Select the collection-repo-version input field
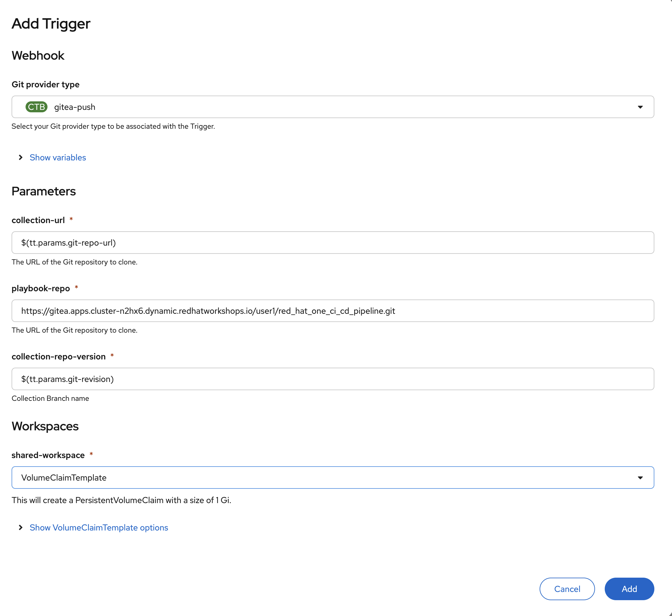672x616 pixels. (x=332, y=379)
